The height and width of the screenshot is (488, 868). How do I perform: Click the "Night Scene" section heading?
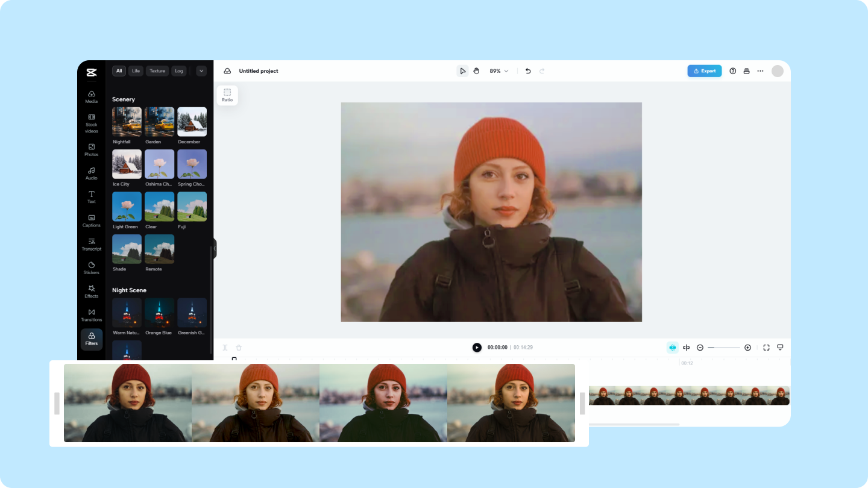coord(129,290)
